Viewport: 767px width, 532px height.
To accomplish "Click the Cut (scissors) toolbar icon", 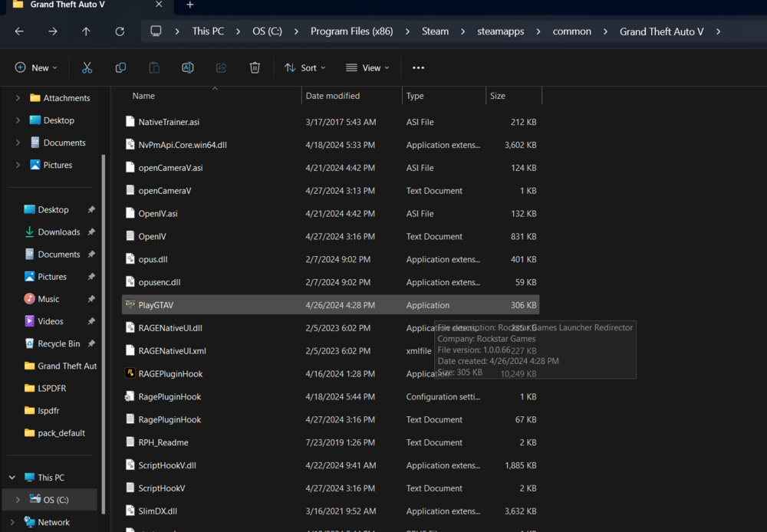I will 87,67.
